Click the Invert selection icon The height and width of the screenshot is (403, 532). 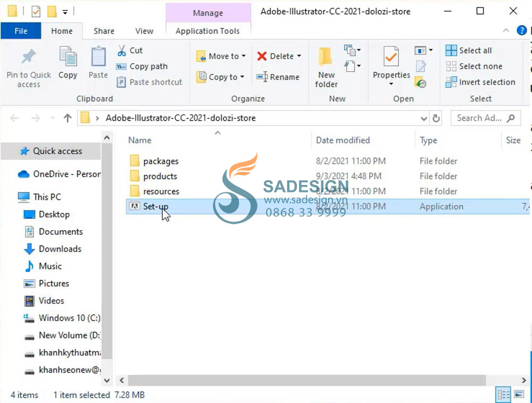[x=451, y=82]
